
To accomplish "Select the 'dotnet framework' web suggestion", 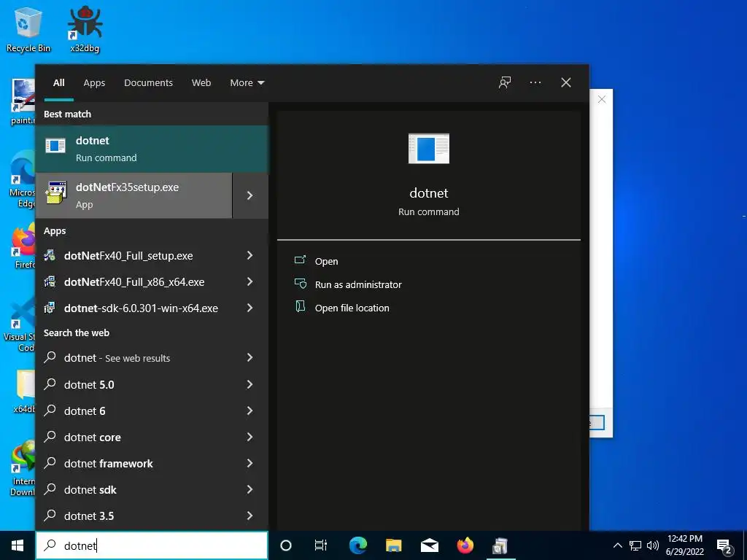I will pyautogui.click(x=152, y=463).
